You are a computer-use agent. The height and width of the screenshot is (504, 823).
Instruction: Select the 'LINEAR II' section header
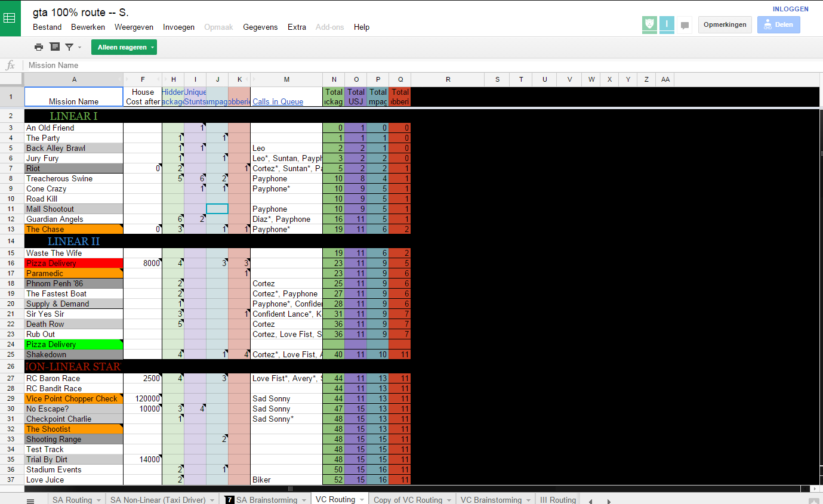point(74,242)
